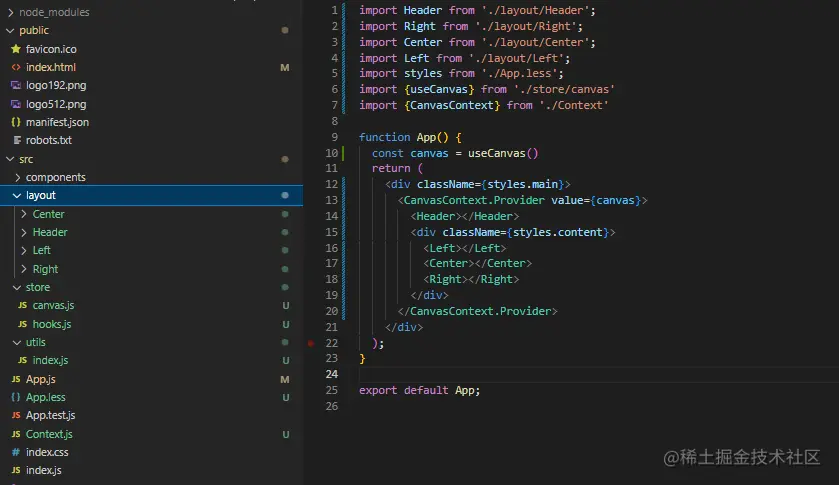839x485 pixels.
Task: Select the layout folder row
Action: tap(151, 195)
